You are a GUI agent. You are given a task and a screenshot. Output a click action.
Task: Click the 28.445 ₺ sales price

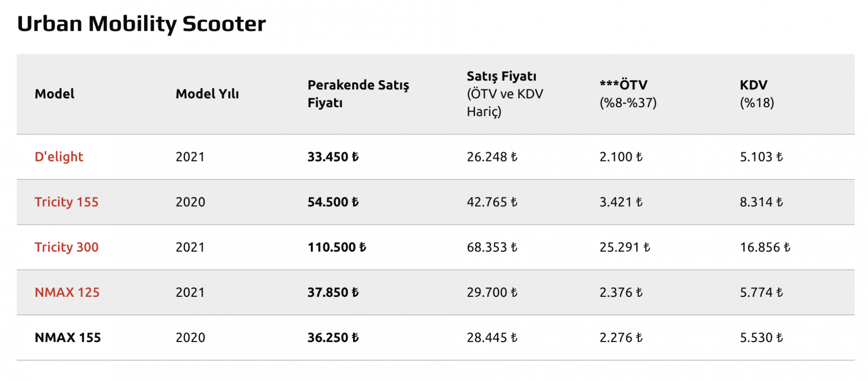tap(492, 338)
